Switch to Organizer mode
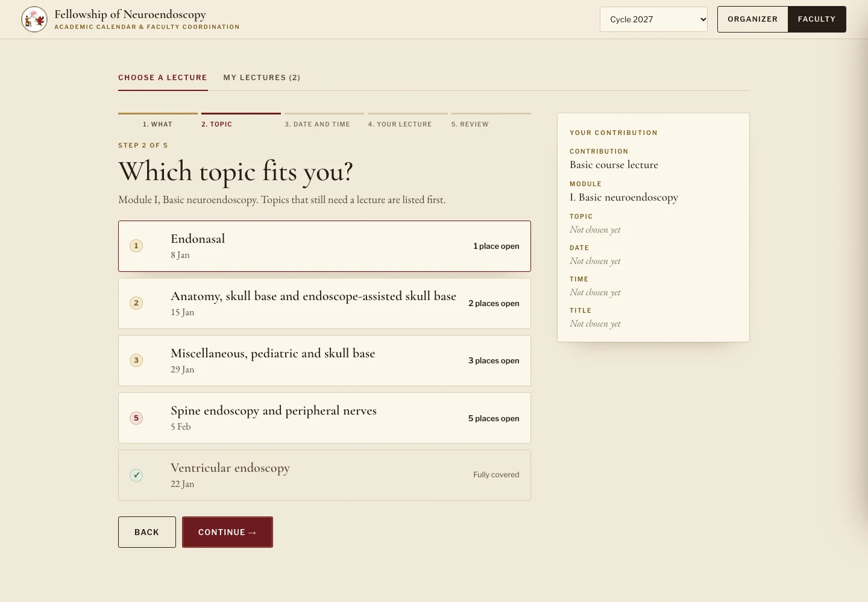 752,19
